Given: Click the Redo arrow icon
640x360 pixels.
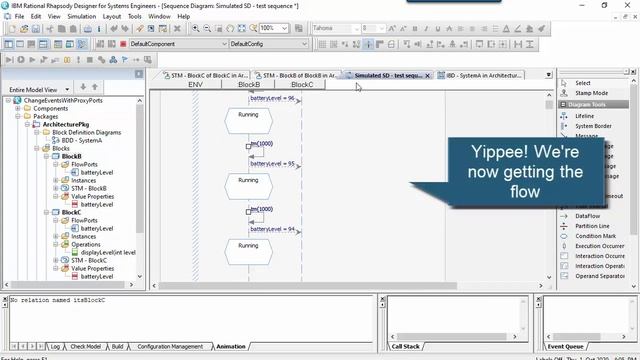Looking at the screenshot, I should (125, 29).
